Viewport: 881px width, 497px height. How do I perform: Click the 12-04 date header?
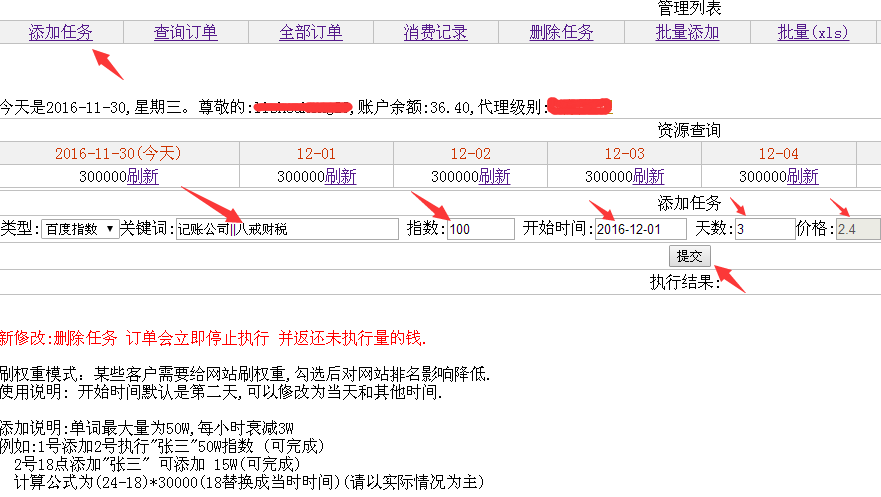point(778,154)
